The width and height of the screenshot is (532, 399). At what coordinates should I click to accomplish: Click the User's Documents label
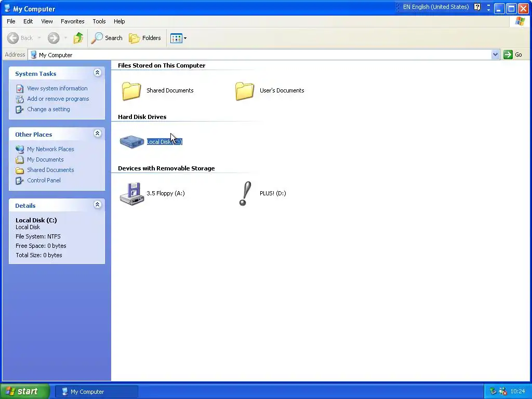[x=282, y=90]
